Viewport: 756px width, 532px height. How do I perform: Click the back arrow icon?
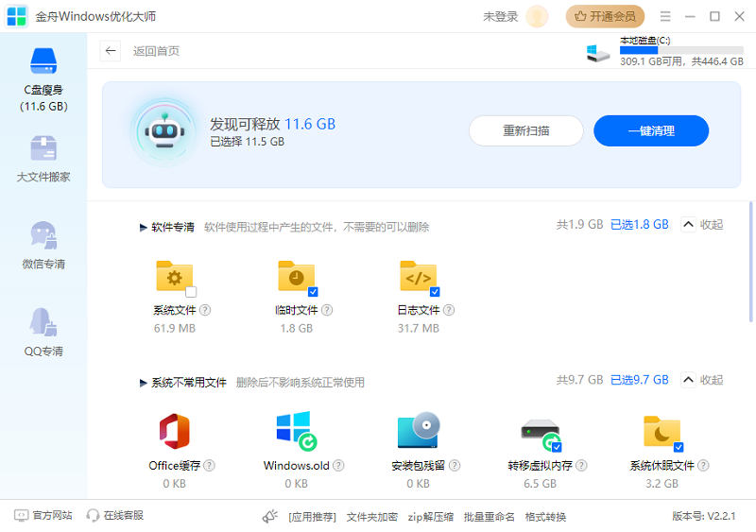tap(111, 51)
